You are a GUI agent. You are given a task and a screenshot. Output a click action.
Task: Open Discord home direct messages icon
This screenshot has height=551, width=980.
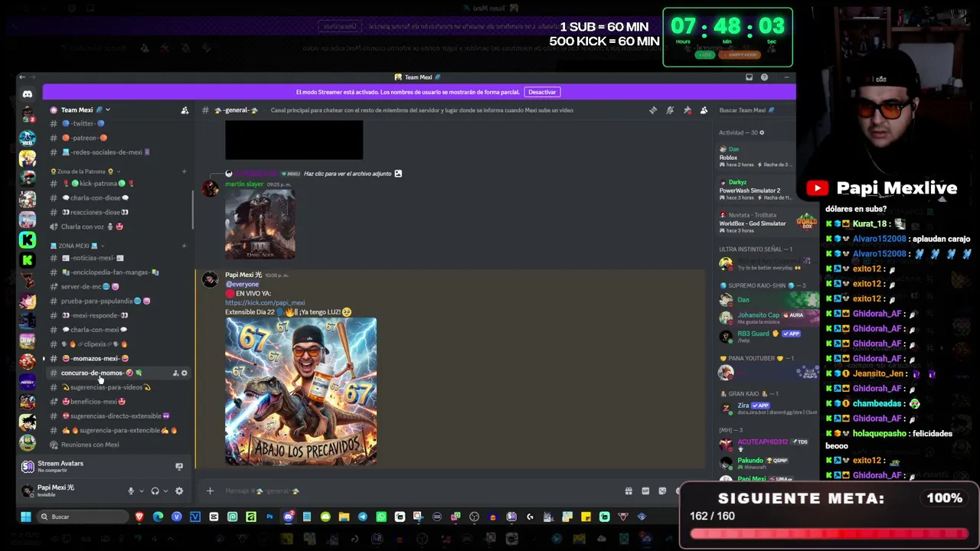coord(28,94)
